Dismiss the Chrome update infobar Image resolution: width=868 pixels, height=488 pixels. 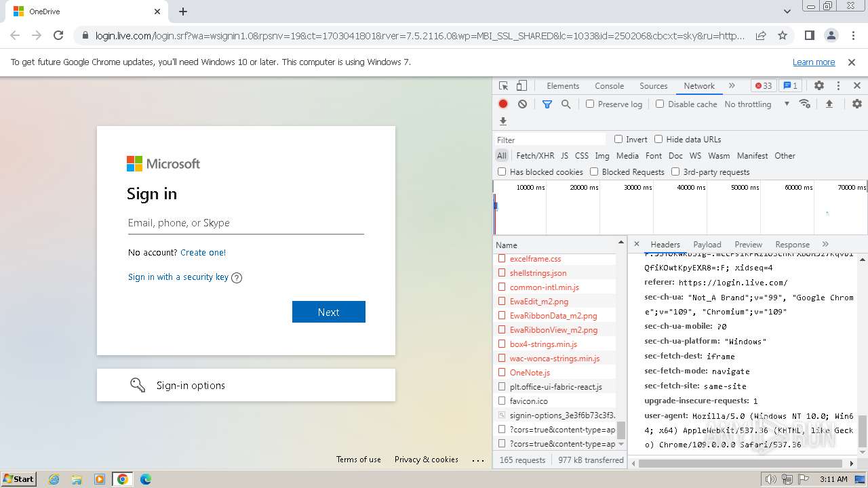(852, 62)
